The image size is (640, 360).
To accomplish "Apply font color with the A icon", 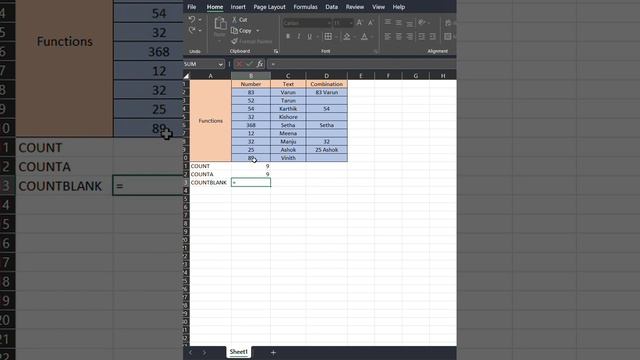I will tap(364, 37).
